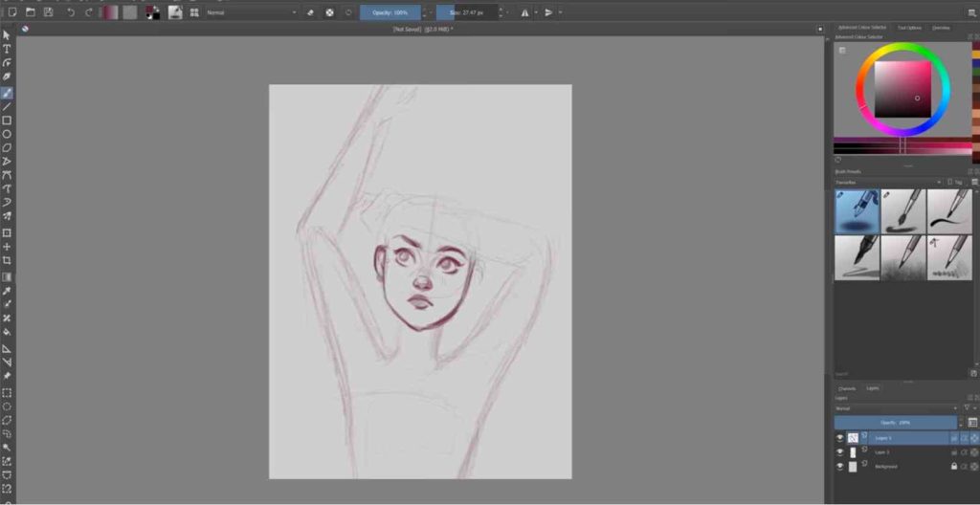980x505 pixels.
Task: Select the Color Sampler eyedropper tool
Action: (7, 291)
